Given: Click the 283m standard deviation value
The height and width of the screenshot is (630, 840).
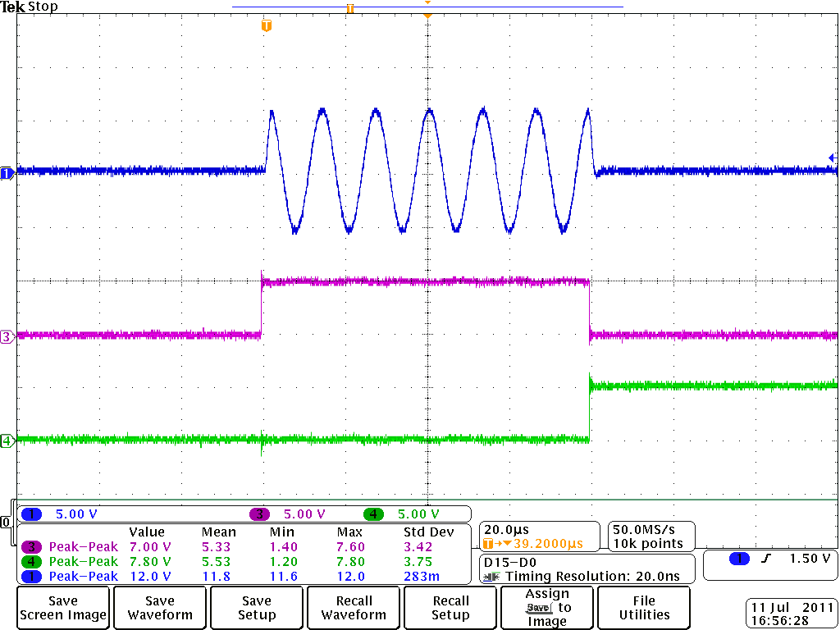Looking at the screenshot, I should [x=422, y=577].
